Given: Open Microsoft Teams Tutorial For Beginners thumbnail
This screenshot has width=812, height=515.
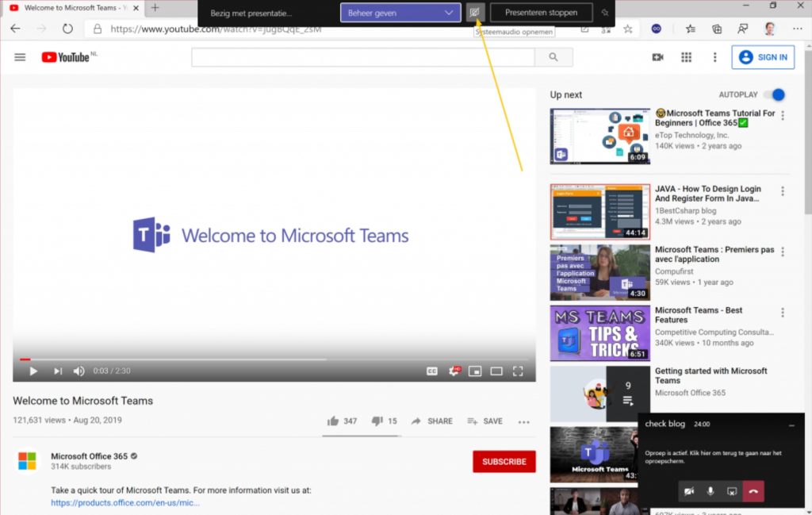Looking at the screenshot, I should 599,136.
